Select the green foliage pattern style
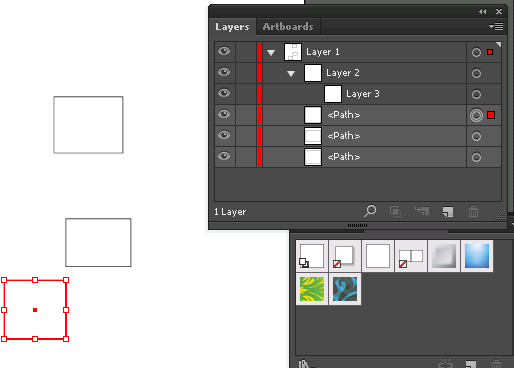This screenshot has height=368, width=514. click(x=312, y=289)
